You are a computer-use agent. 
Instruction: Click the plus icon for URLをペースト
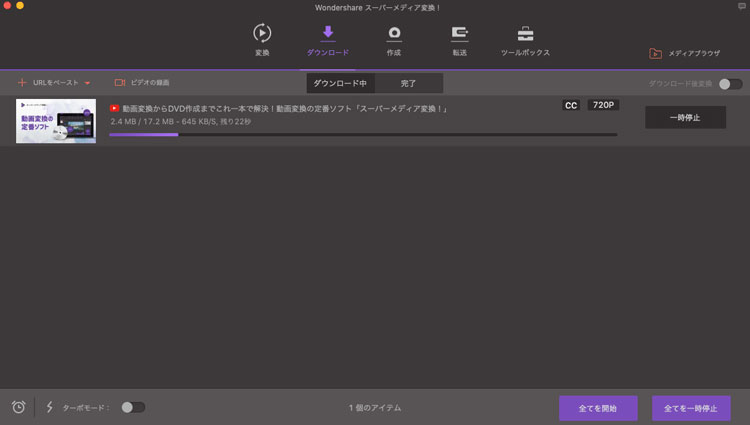tap(22, 82)
